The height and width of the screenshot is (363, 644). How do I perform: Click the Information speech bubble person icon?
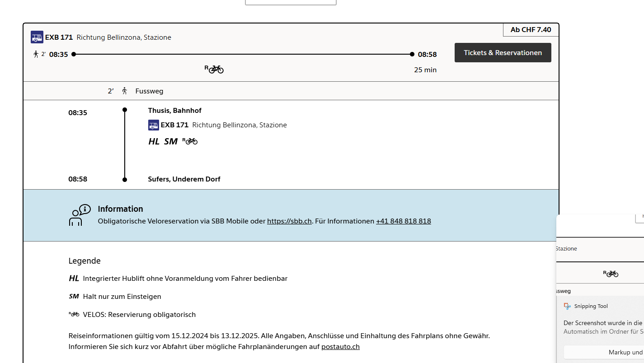(80, 215)
